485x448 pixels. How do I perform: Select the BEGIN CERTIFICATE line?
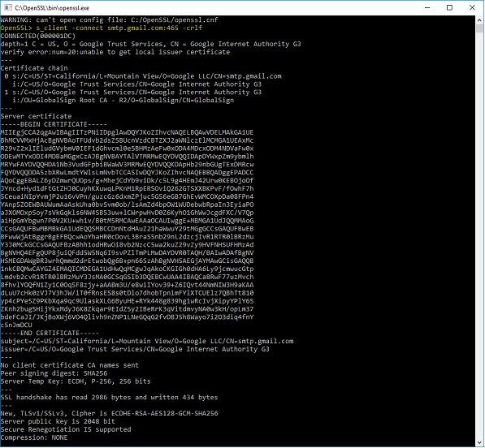tap(54, 124)
